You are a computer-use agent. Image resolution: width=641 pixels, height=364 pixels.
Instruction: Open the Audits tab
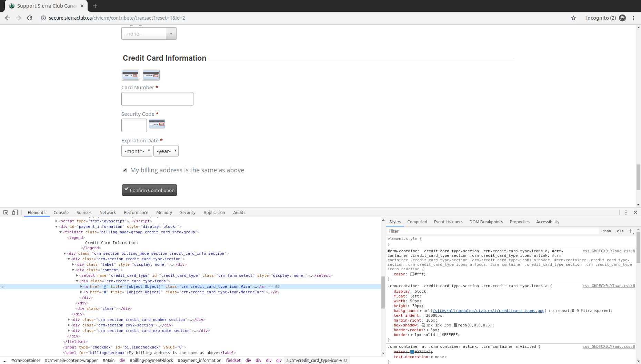[x=239, y=212]
